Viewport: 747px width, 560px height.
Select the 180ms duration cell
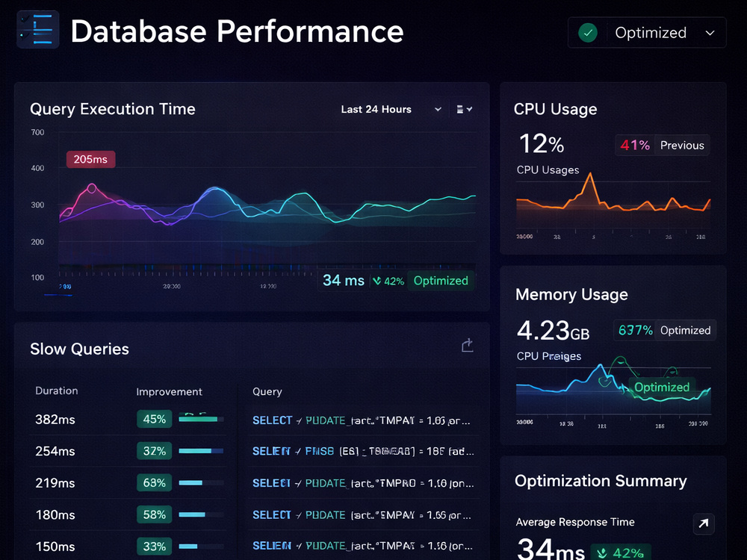[x=55, y=514]
